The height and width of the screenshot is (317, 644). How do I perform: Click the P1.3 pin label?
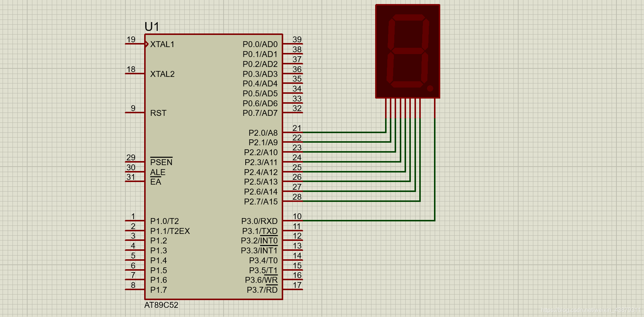(x=159, y=250)
